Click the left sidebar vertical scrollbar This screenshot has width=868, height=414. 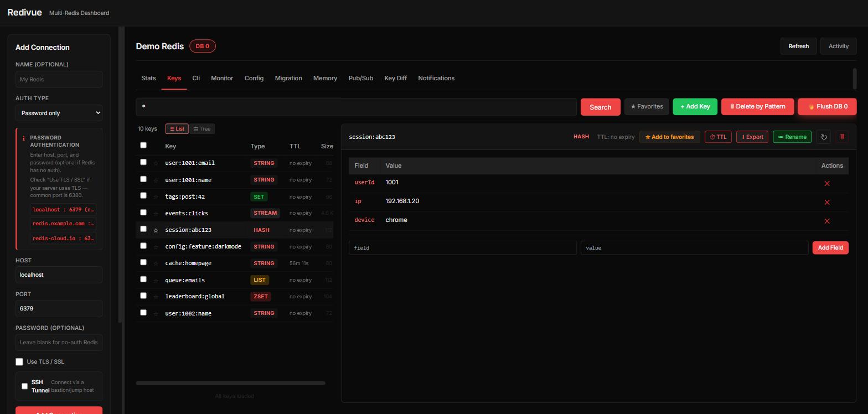121,175
